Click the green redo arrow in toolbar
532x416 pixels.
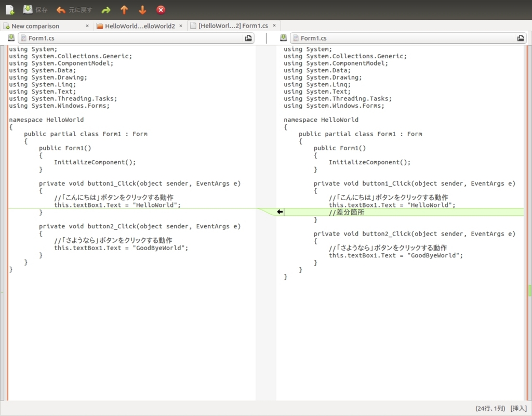coord(105,9)
